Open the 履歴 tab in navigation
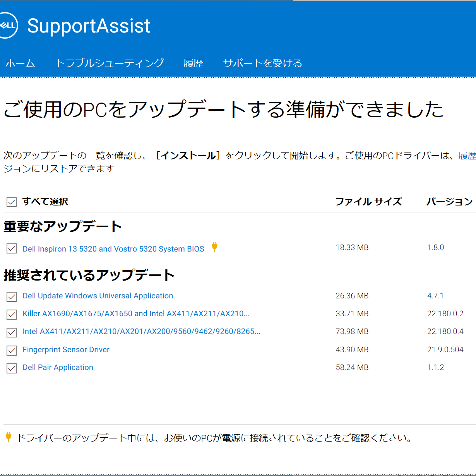 (x=193, y=63)
